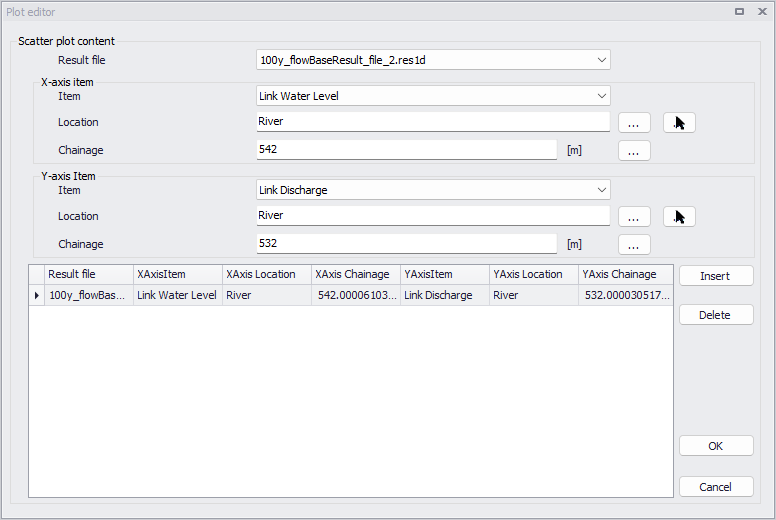This screenshot has width=776, height=520.
Task: Open the Result file dropdown
Action: coord(601,60)
